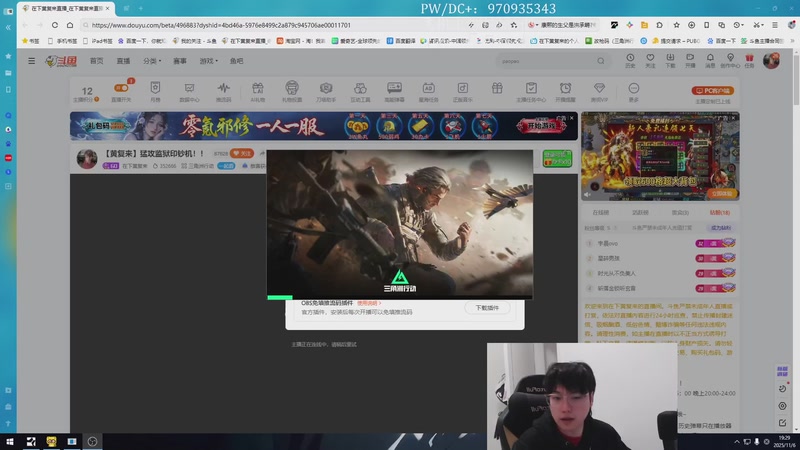Select the orange 钻粉(18) tab
The height and width of the screenshot is (450, 800).
(x=719, y=212)
